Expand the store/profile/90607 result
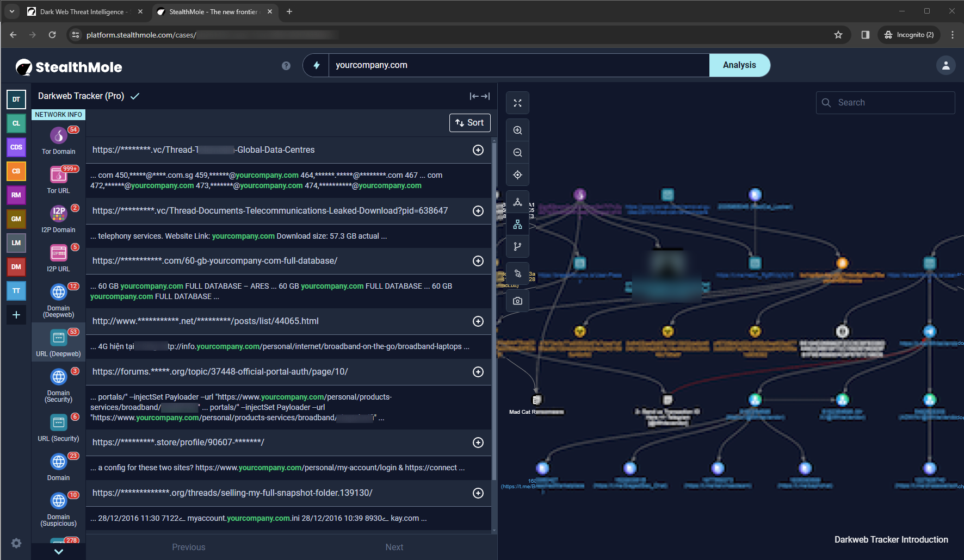 coord(478,443)
